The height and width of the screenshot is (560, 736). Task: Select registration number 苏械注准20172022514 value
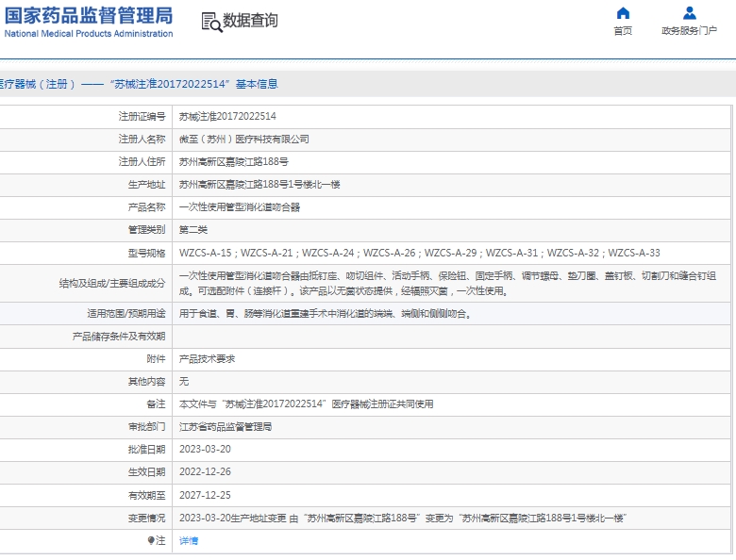[227, 116]
